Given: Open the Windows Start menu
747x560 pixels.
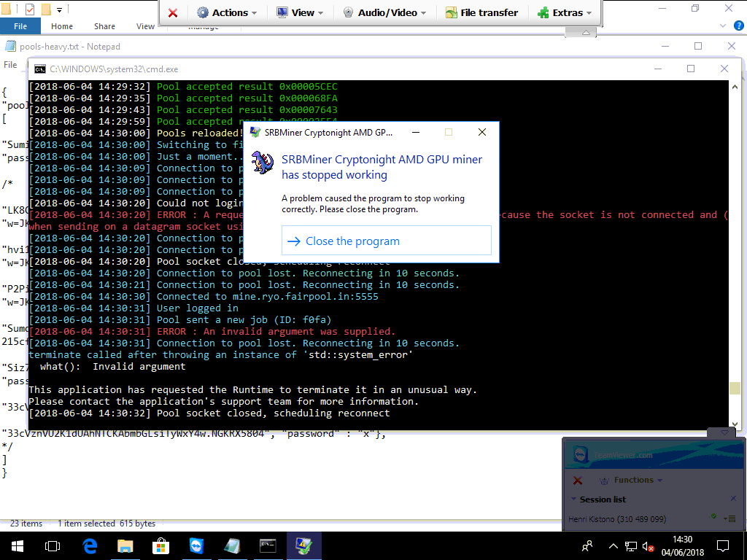Looking at the screenshot, I should [18, 545].
